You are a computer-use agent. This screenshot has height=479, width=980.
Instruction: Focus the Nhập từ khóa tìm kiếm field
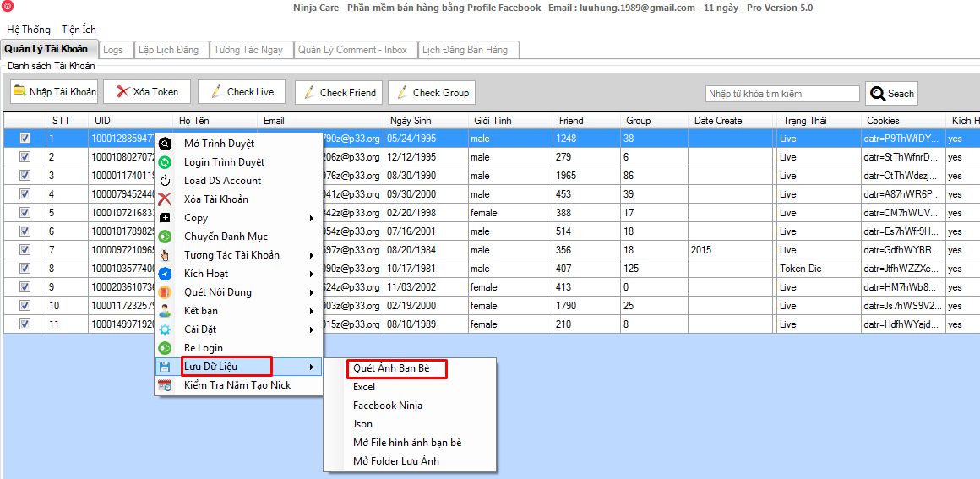tap(782, 94)
